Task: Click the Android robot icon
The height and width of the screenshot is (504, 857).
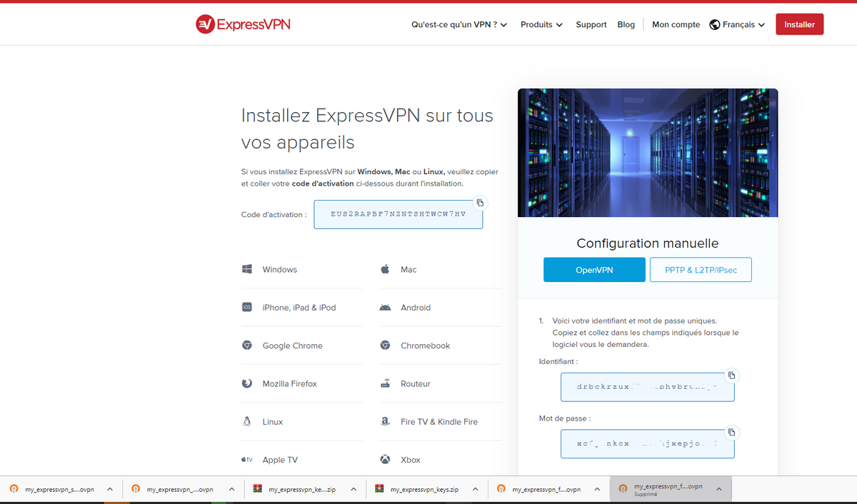Action: click(385, 307)
